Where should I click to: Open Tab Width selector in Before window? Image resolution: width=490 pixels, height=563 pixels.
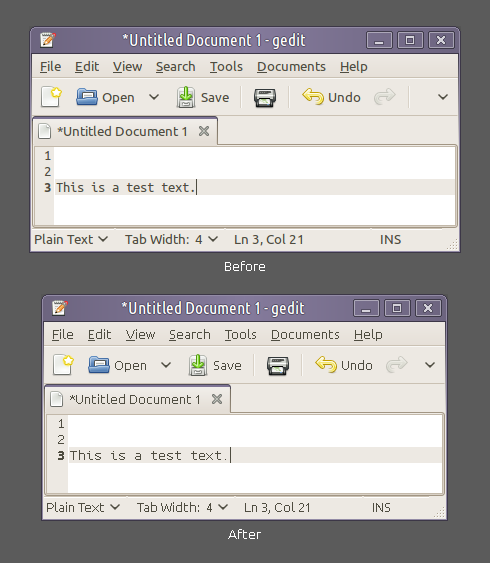(x=171, y=239)
